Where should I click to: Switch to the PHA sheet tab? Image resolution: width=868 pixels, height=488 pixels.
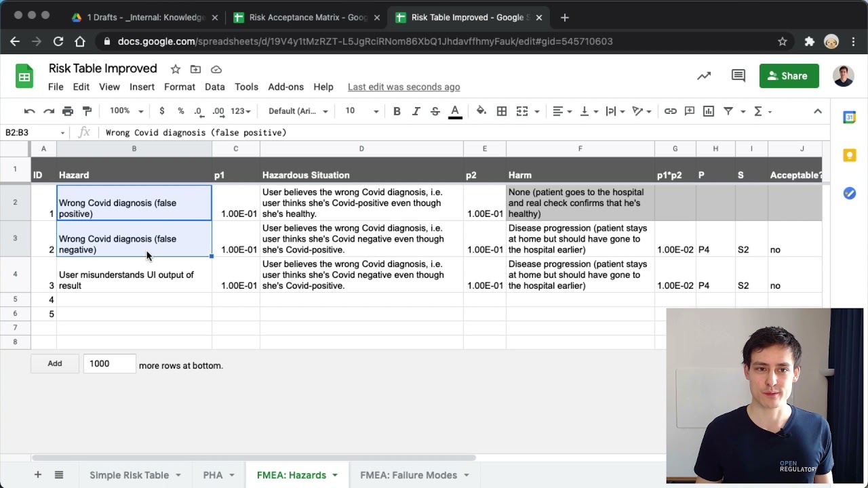[213, 475]
